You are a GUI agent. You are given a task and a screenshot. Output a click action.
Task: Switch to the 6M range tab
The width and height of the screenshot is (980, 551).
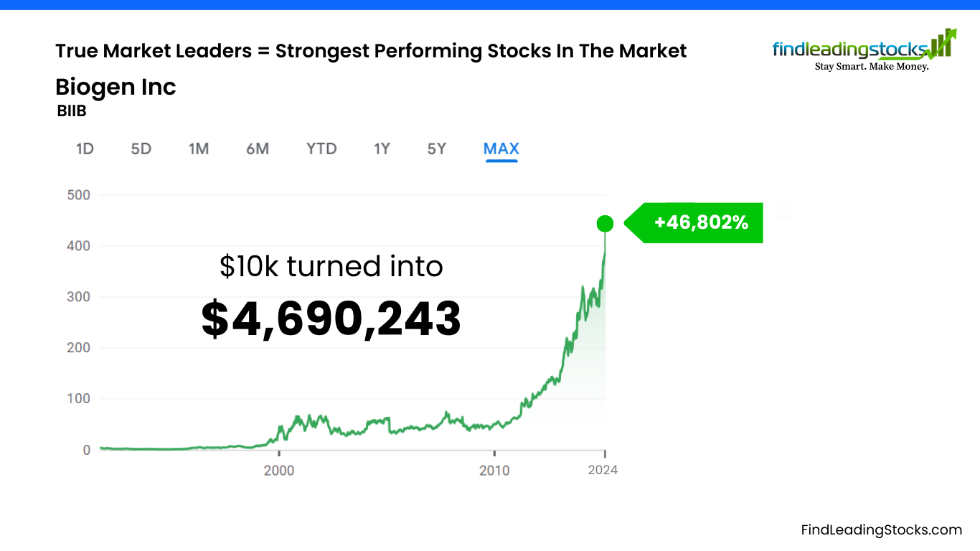(x=258, y=149)
